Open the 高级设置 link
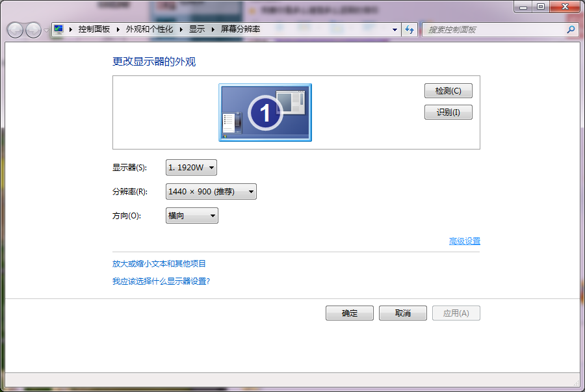 pos(464,241)
